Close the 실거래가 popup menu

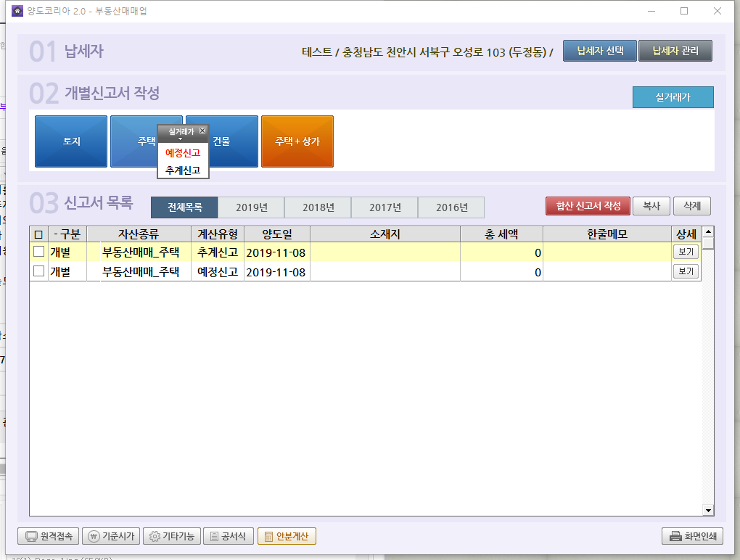(202, 131)
